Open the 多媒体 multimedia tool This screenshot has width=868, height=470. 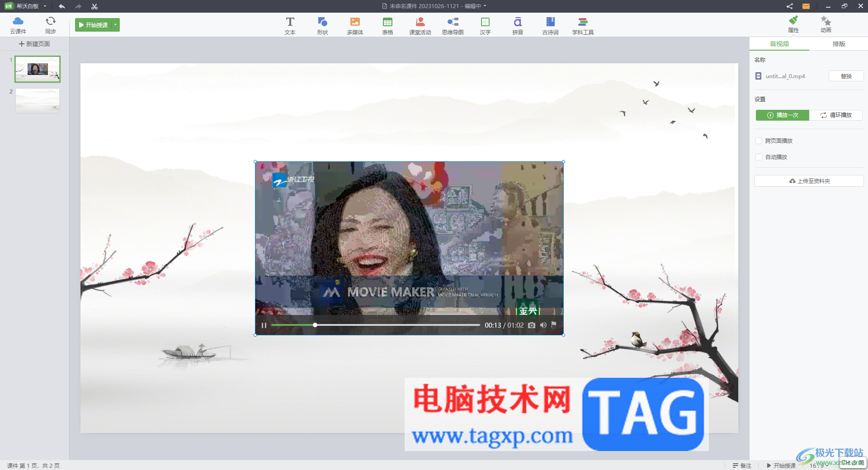(355, 26)
